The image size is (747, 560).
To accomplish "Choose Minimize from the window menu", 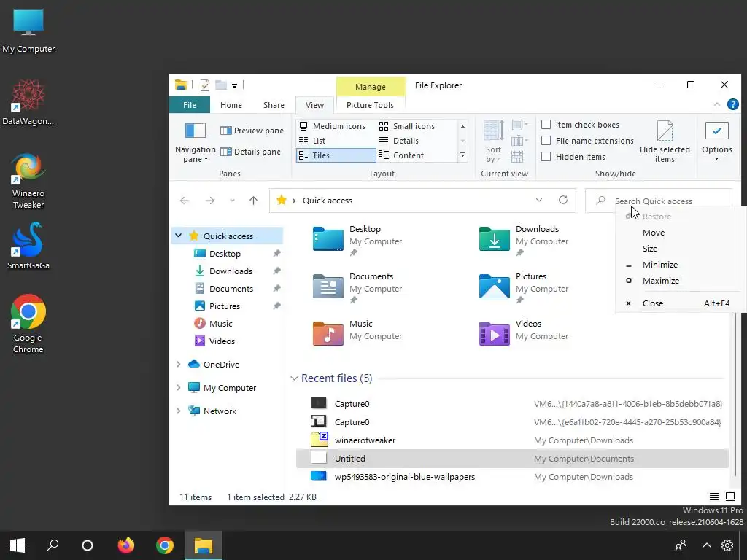I will (681, 265).
